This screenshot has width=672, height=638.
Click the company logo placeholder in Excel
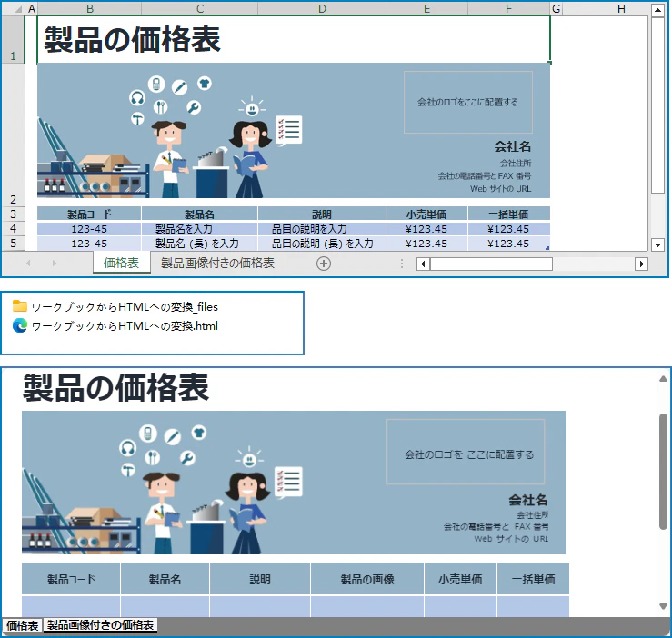coord(468,102)
